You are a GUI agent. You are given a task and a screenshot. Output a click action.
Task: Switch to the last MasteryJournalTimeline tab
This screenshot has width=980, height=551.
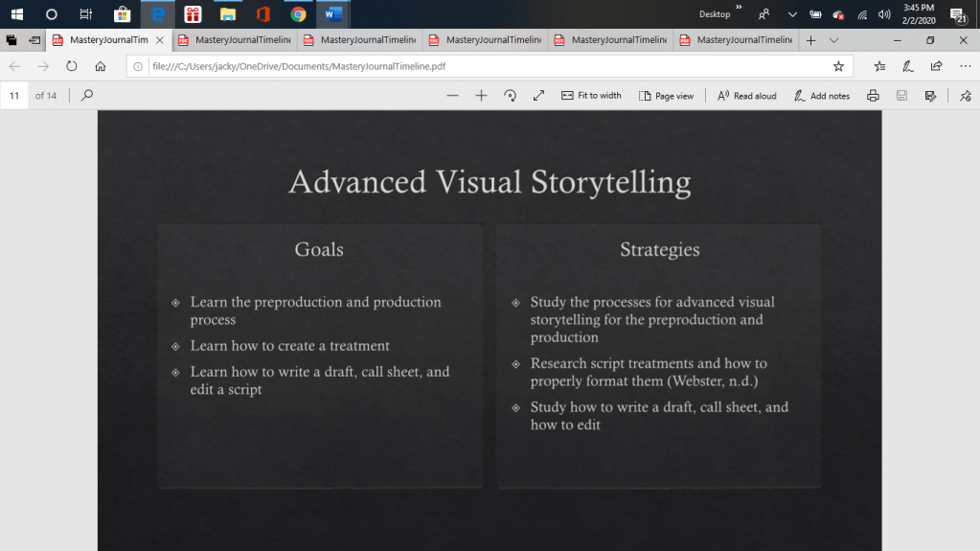(737, 40)
